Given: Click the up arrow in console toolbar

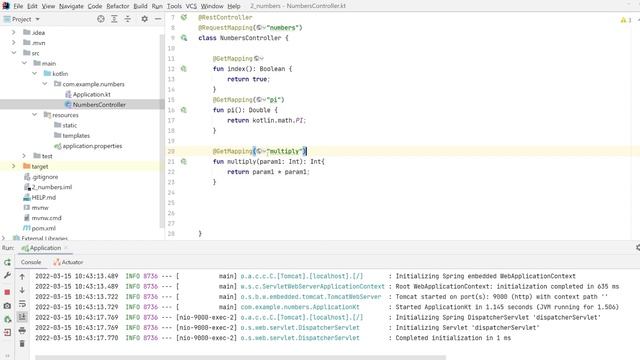Looking at the screenshot, I should tap(22, 276).
